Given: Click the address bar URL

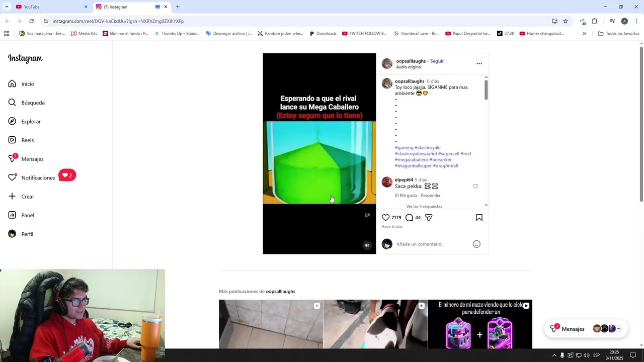Looking at the screenshot, I should (x=118, y=21).
